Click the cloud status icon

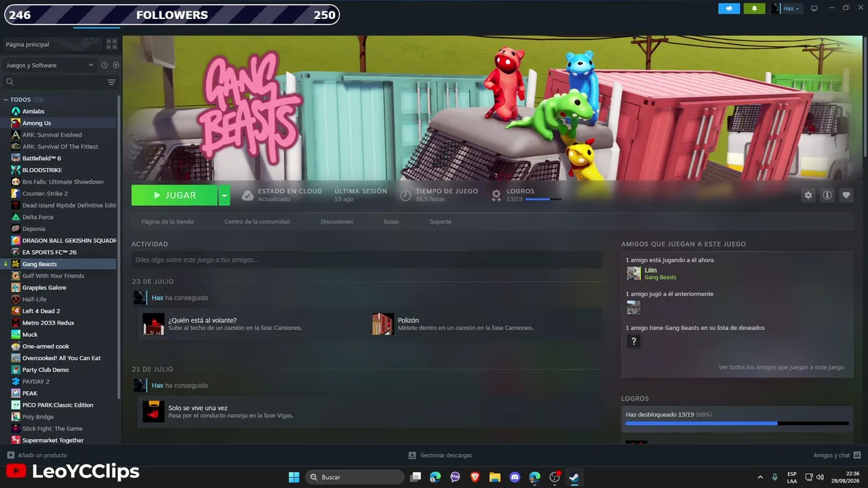pos(248,195)
